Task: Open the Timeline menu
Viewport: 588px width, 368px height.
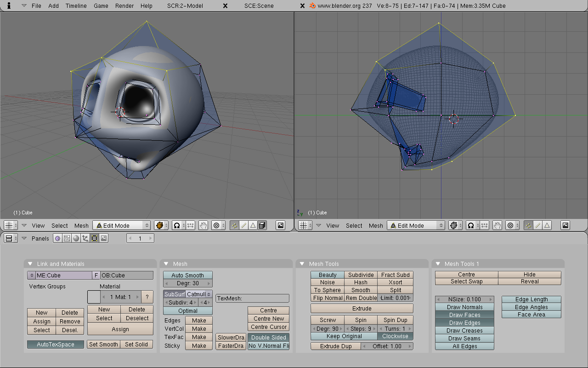Action: pos(76,6)
